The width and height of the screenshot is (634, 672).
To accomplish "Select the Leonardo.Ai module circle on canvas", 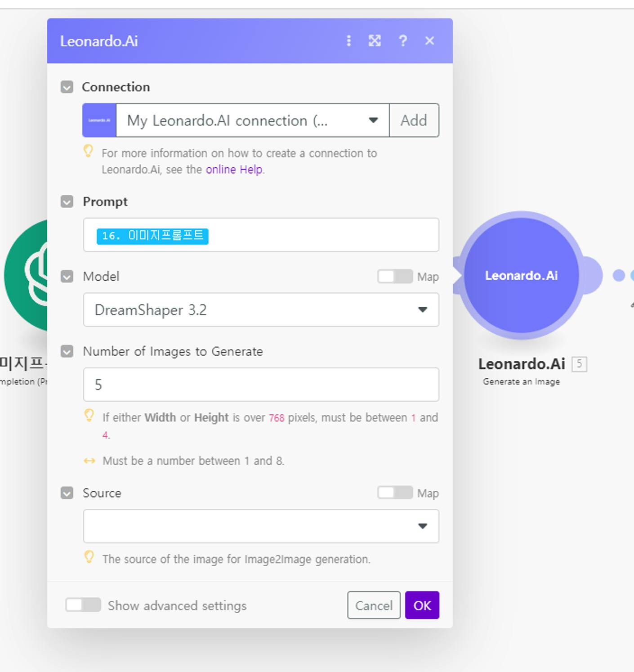I will [521, 275].
